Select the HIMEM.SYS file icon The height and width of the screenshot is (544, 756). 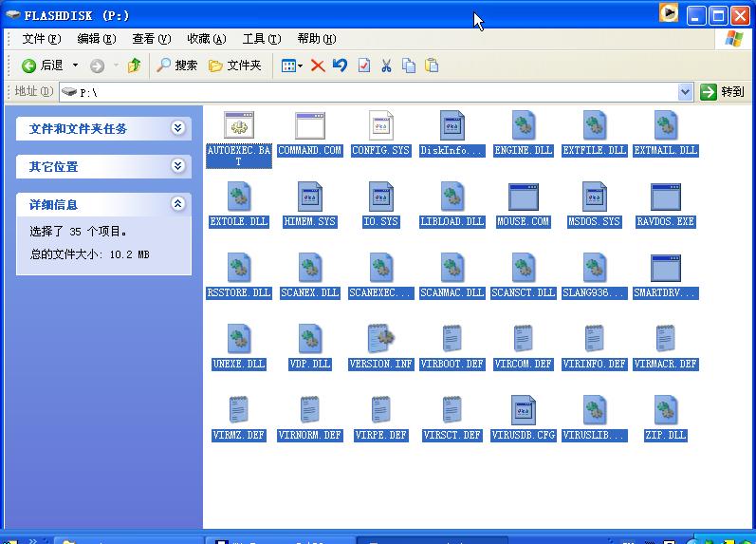(x=310, y=196)
